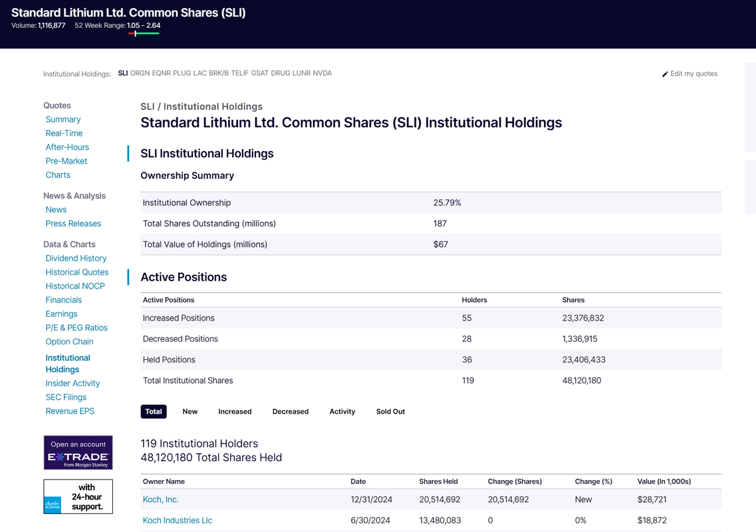756x532 pixels.
Task: Click the SLI / Institutional Holdings breadcrumb
Action: [x=201, y=106]
